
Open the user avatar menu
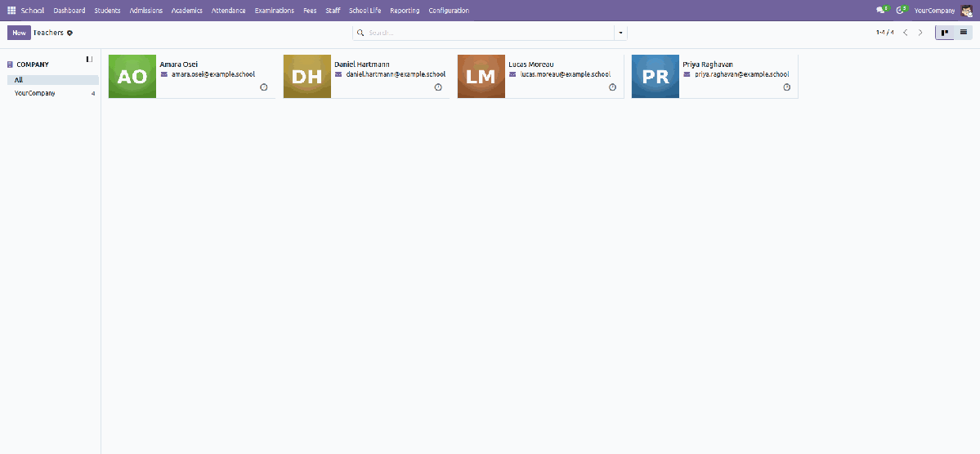966,11
